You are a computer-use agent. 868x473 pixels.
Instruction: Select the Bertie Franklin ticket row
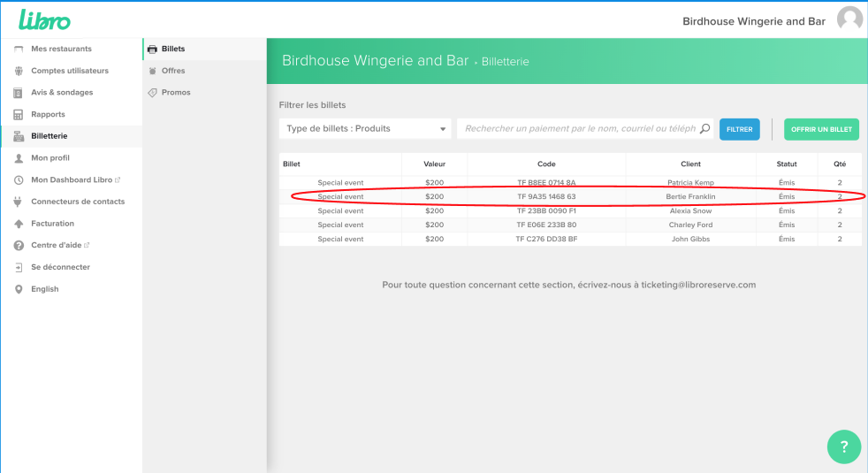(570, 196)
